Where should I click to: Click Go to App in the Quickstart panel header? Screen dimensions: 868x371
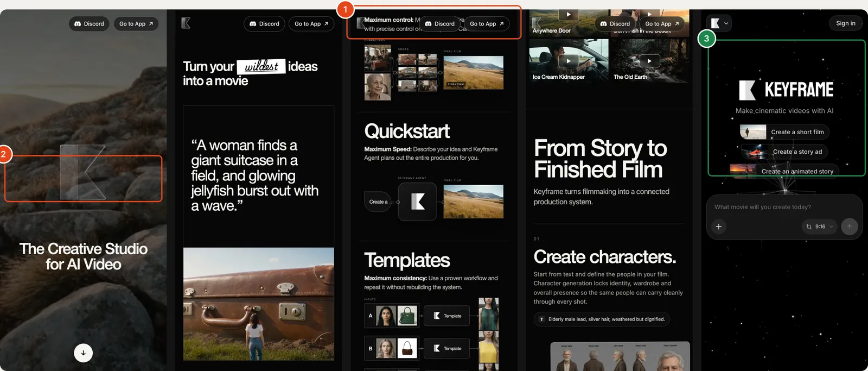click(x=487, y=24)
